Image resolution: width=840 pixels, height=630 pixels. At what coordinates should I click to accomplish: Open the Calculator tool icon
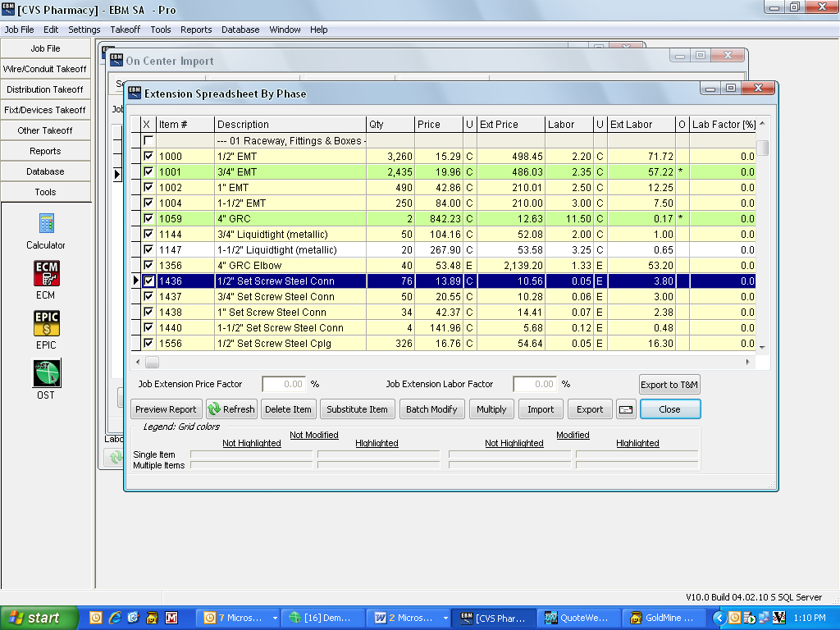coord(46,224)
